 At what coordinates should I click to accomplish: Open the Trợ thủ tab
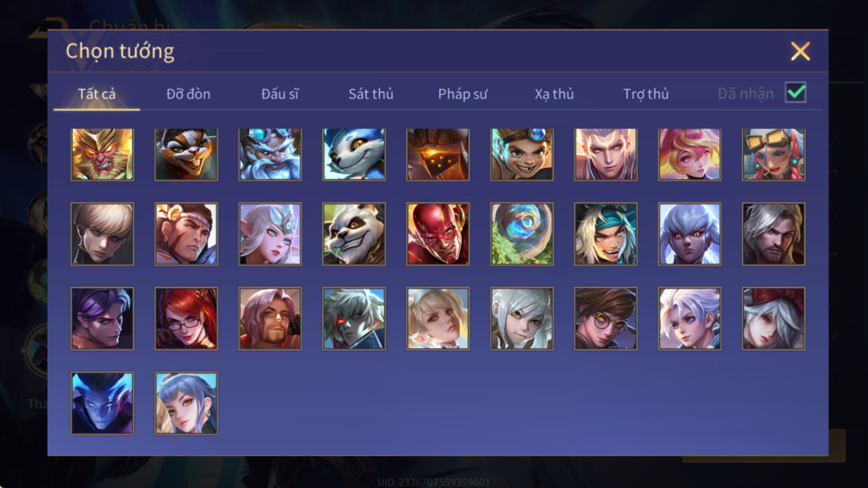click(x=646, y=94)
